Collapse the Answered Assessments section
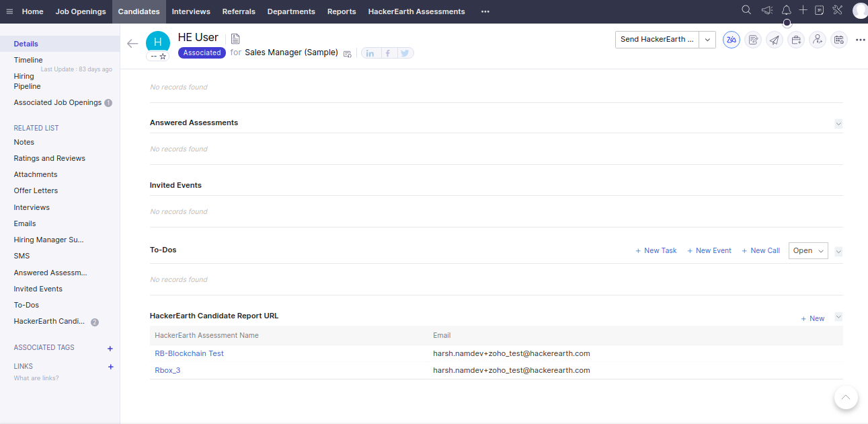Viewport: 868px width, 424px height. point(838,124)
